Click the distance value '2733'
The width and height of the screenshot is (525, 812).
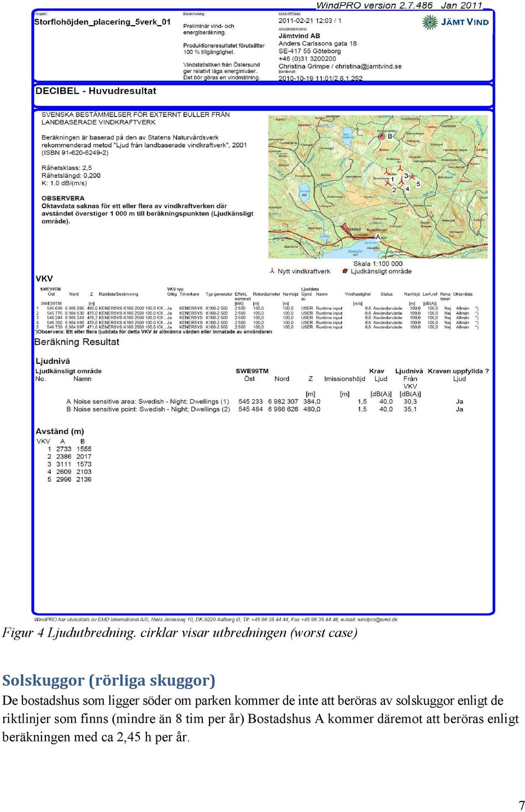[63, 449]
